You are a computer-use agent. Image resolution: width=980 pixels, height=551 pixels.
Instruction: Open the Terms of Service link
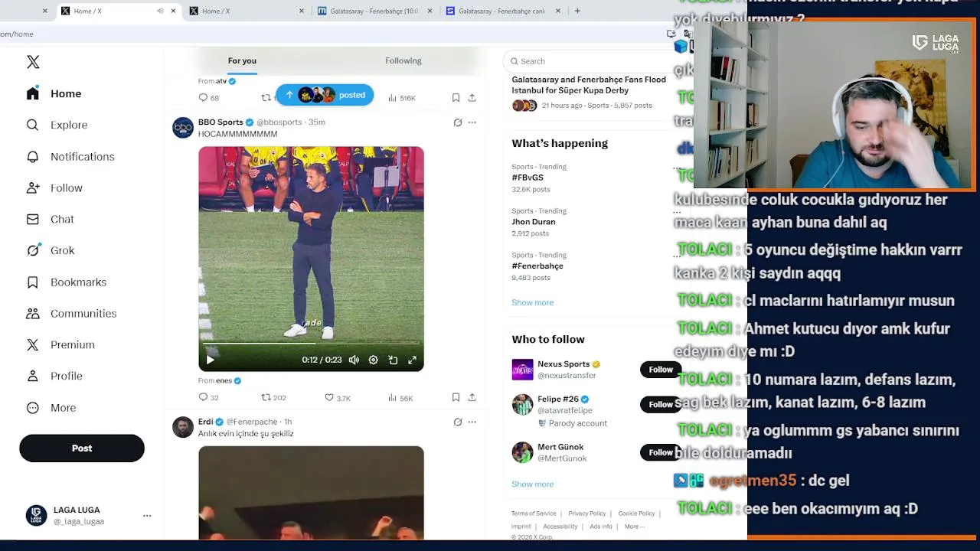(534, 514)
